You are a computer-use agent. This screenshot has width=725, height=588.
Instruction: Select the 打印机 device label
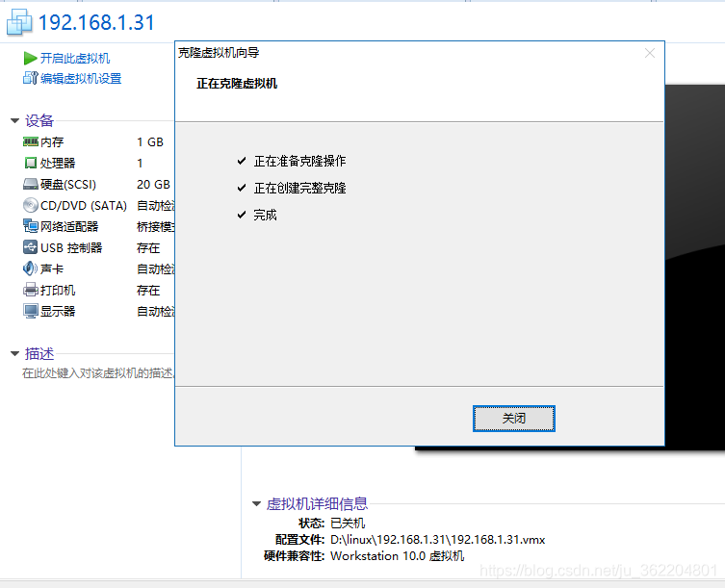[58, 291]
